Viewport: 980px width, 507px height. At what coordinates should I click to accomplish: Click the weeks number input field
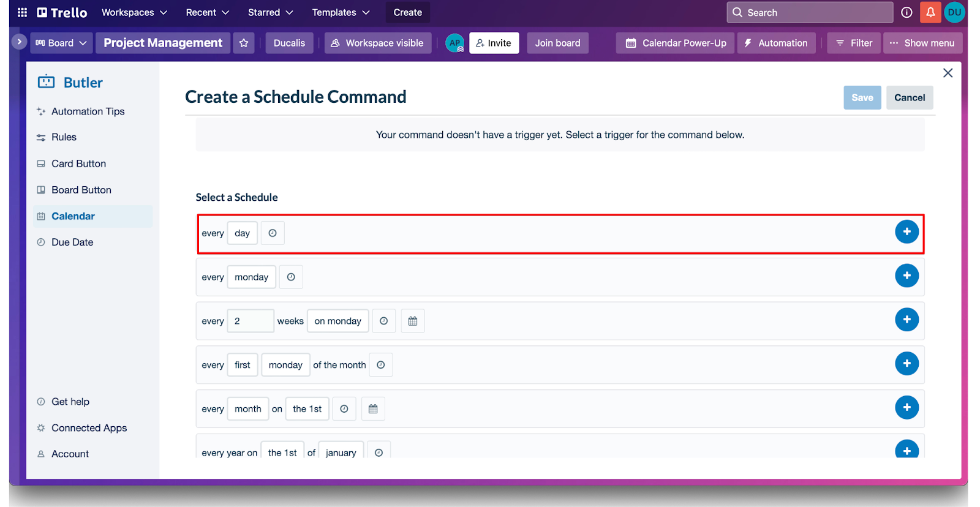250,321
